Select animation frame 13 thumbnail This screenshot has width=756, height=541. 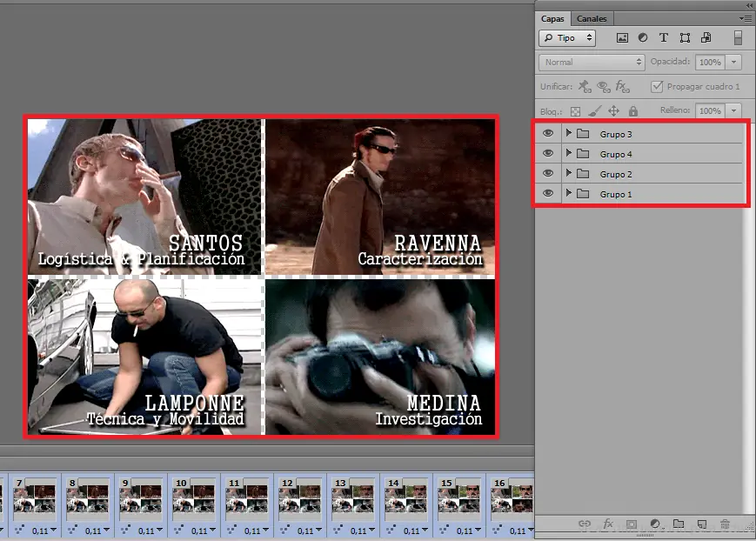pyautogui.click(x=355, y=499)
